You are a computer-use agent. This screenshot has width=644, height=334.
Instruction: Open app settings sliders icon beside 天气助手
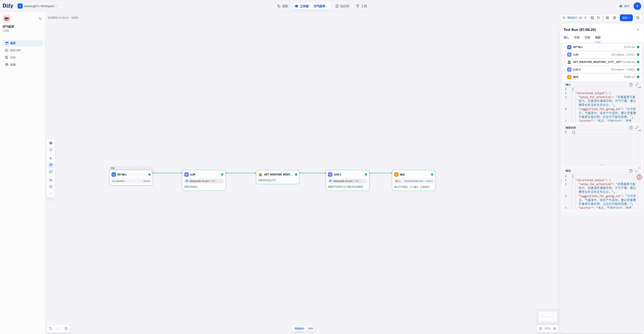point(40,18)
